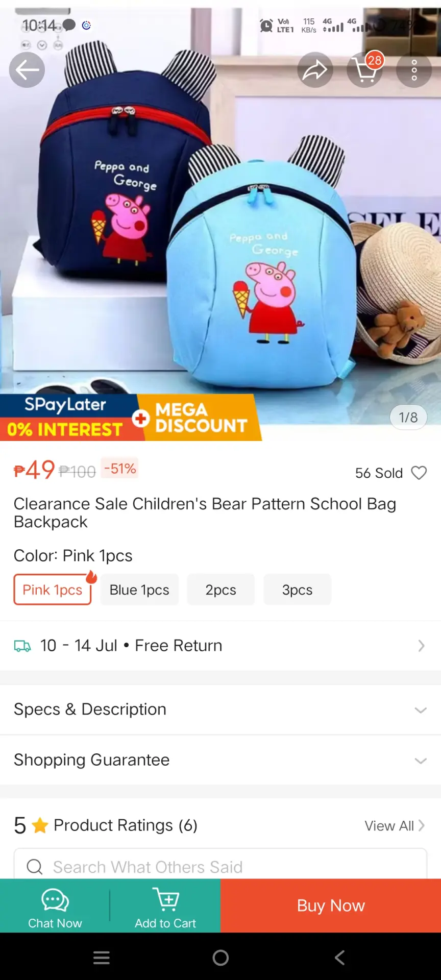The height and width of the screenshot is (980, 441).
Task: Select the Pink 1pcs color option
Action: [53, 590]
